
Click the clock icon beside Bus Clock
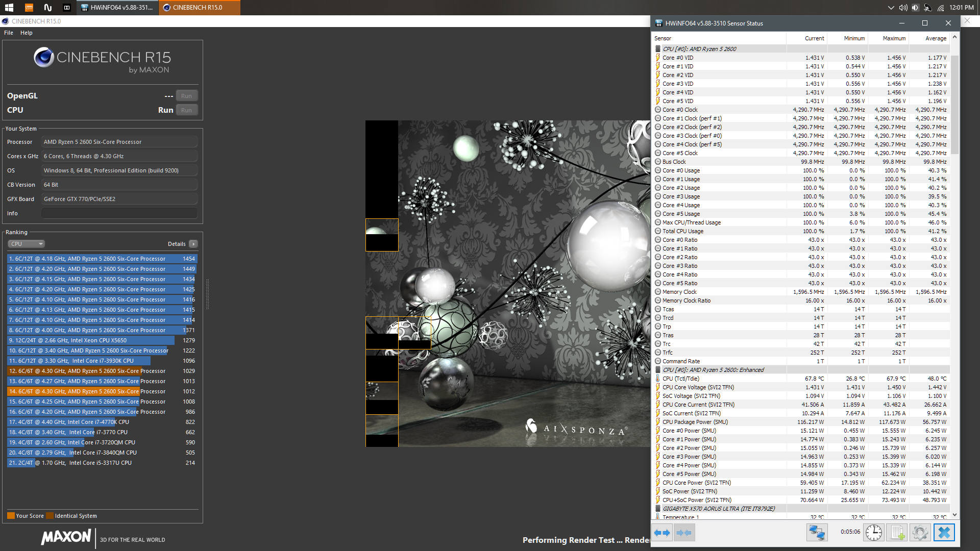[x=658, y=162]
